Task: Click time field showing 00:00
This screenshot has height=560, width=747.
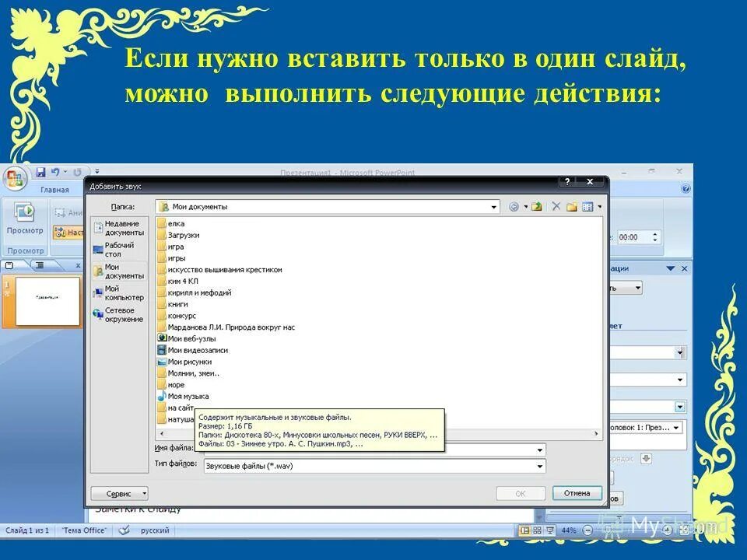Action: (x=633, y=237)
